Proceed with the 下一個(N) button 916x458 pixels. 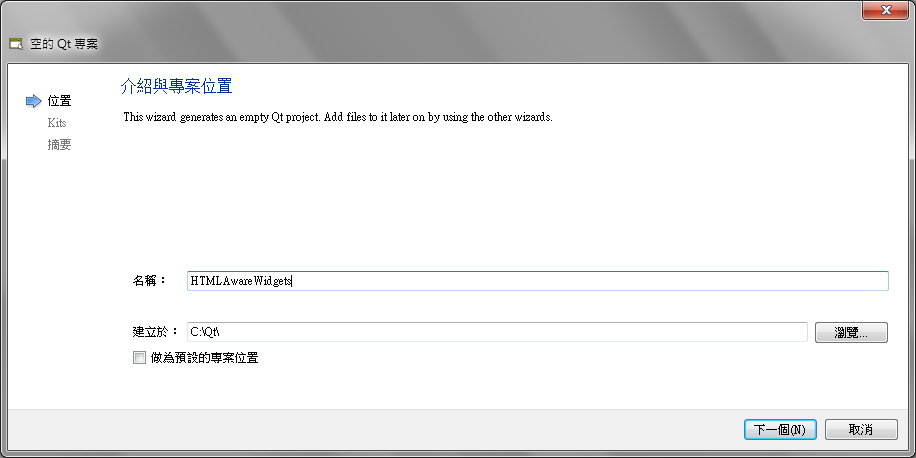tap(780, 430)
